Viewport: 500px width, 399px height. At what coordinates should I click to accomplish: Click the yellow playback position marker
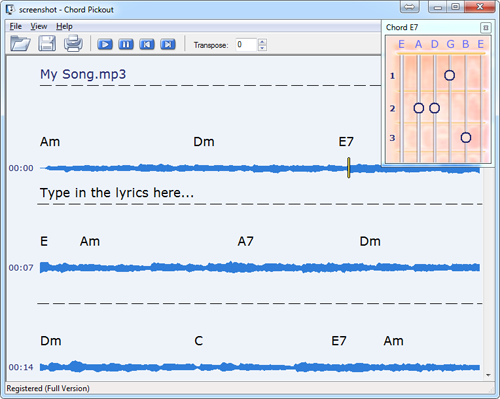pyautogui.click(x=348, y=168)
